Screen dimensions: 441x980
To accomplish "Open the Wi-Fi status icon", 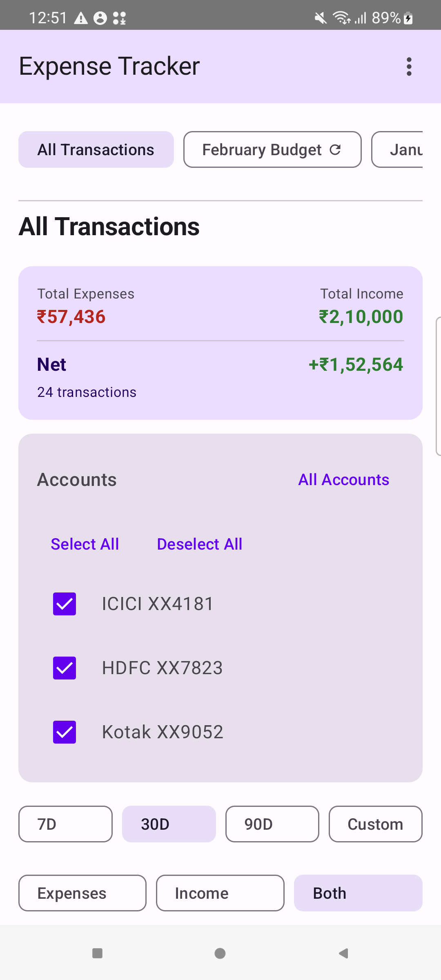I will coord(341,17).
